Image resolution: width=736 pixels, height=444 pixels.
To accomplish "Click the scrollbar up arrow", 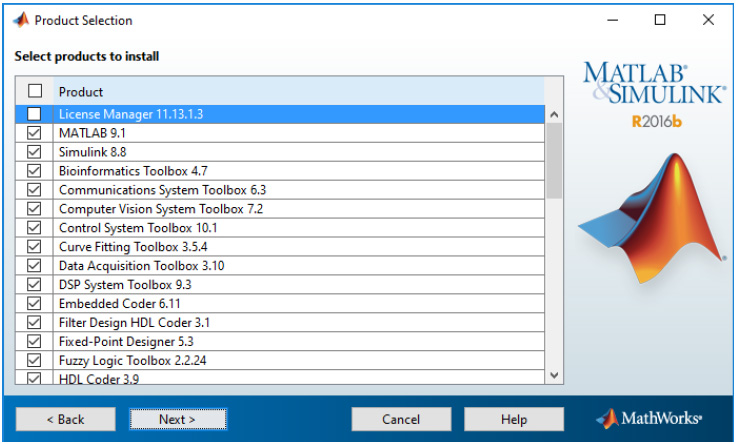I will pyautogui.click(x=554, y=115).
